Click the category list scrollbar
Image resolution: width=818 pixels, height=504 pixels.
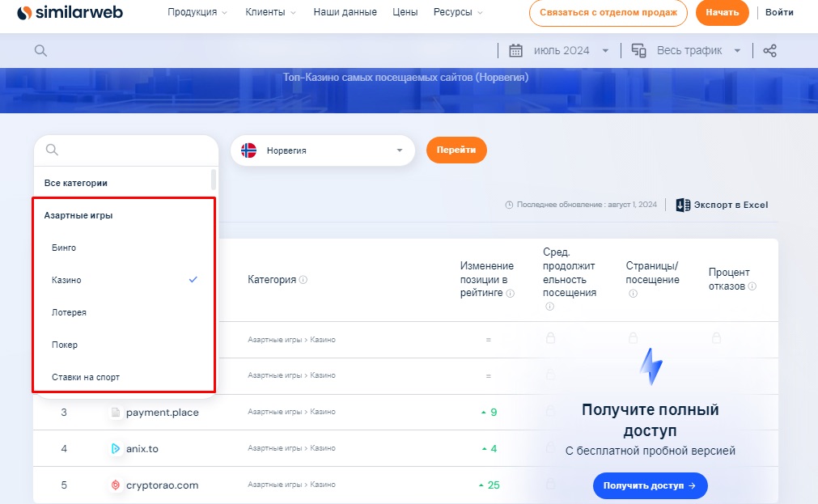pyautogui.click(x=214, y=179)
